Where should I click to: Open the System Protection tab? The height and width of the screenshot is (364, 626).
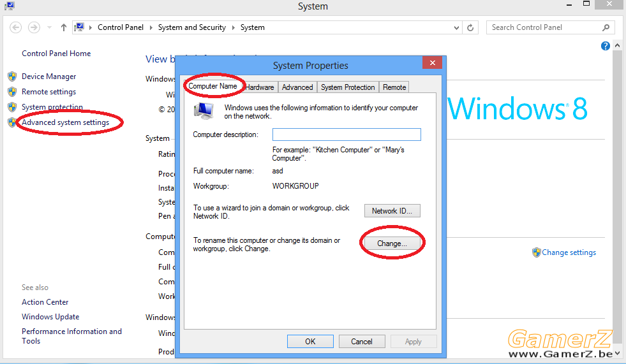(348, 87)
